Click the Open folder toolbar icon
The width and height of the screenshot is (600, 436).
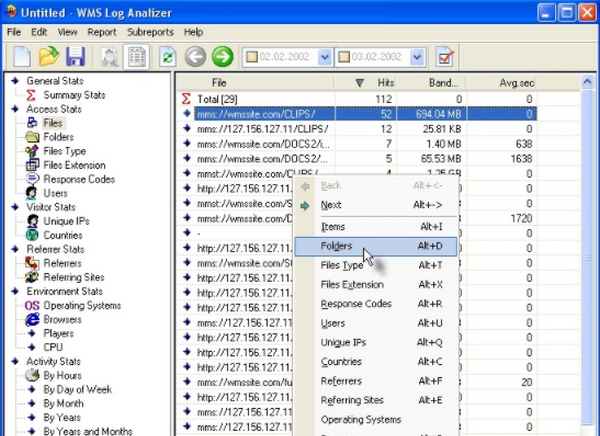(x=47, y=57)
